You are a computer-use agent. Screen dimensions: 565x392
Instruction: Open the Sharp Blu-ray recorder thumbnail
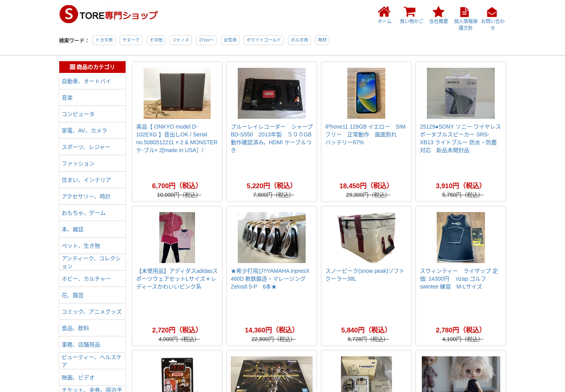tap(272, 93)
